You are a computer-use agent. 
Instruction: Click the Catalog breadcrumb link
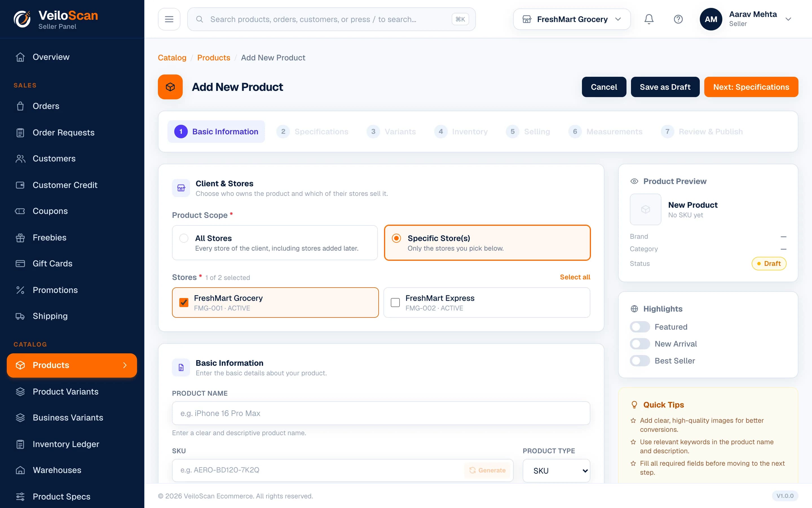[x=172, y=58]
